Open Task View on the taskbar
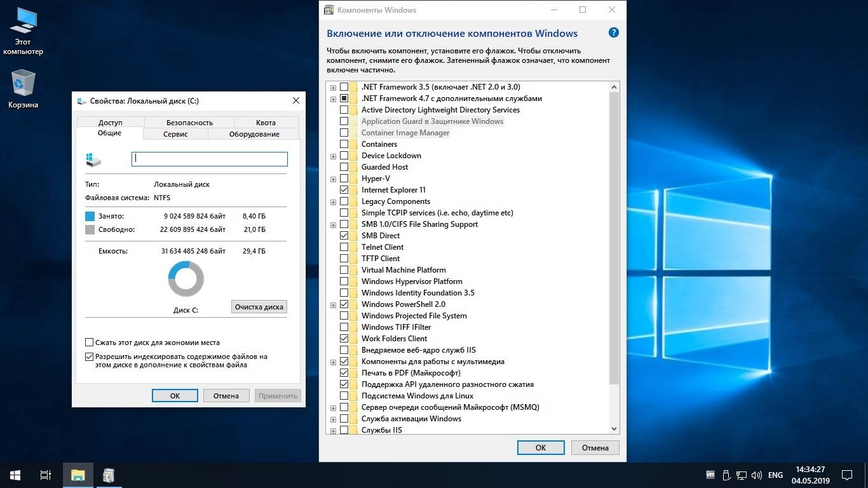 (x=46, y=475)
